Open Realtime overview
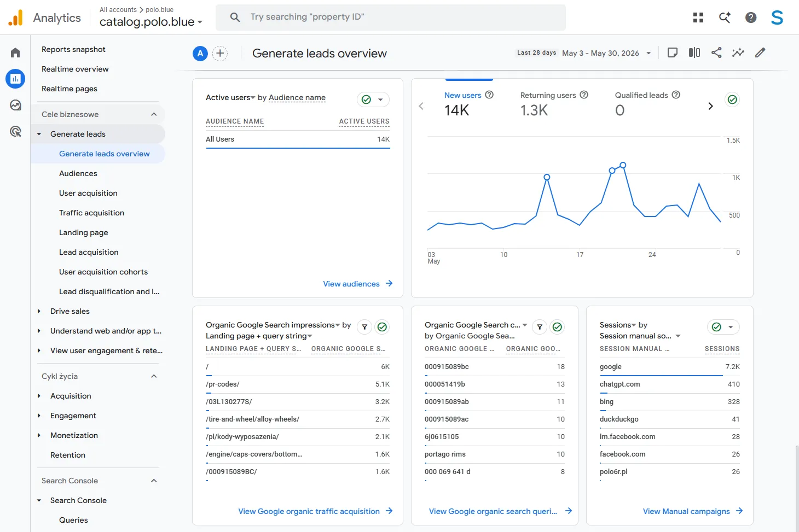Image resolution: width=799 pixels, height=532 pixels. [75, 69]
